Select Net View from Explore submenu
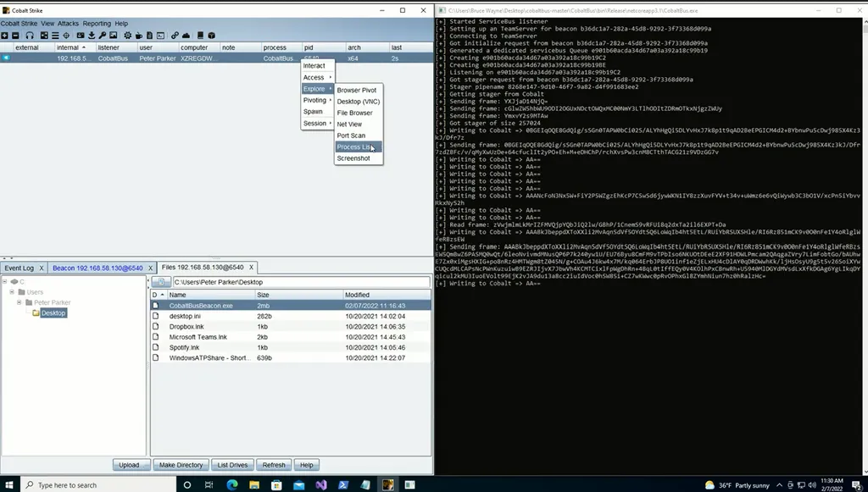The image size is (868, 492). click(359, 124)
